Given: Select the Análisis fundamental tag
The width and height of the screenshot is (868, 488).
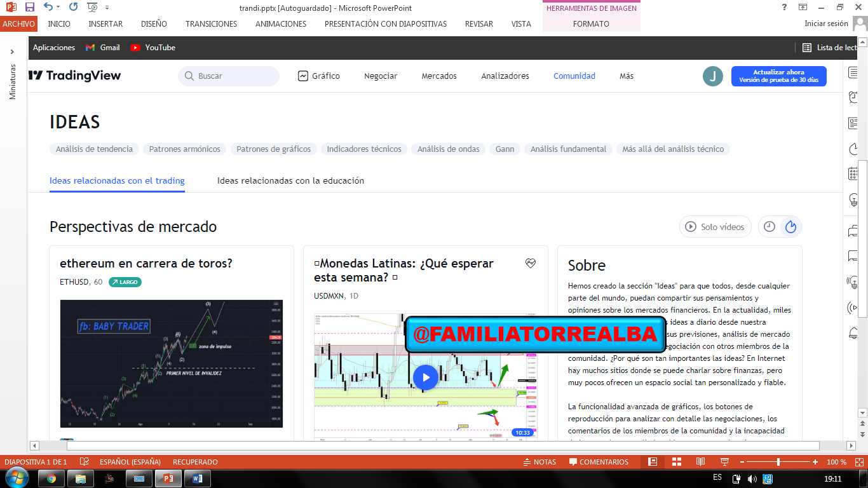Looking at the screenshot, I should 569,149.
